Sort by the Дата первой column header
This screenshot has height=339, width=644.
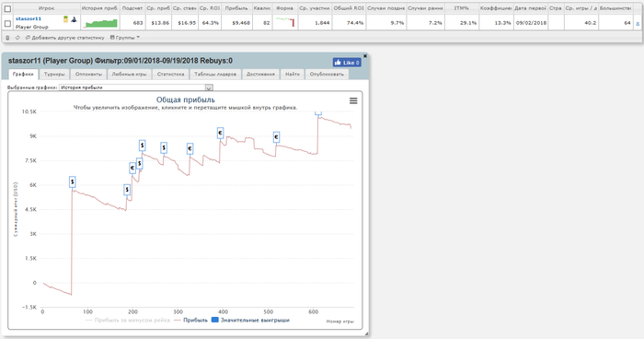pyautogui.click(x=530, y=8)
